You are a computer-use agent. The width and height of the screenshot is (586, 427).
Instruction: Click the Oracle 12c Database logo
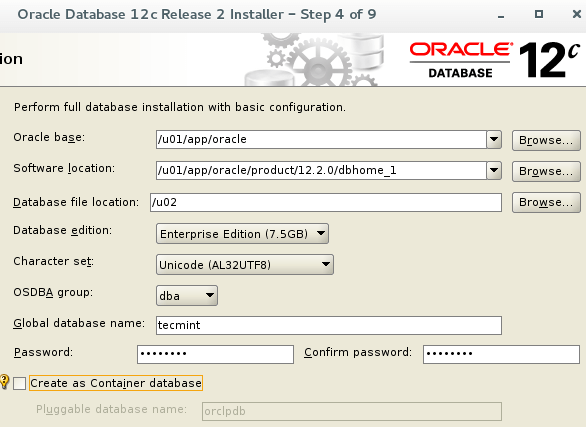click(x=495, y=60)
